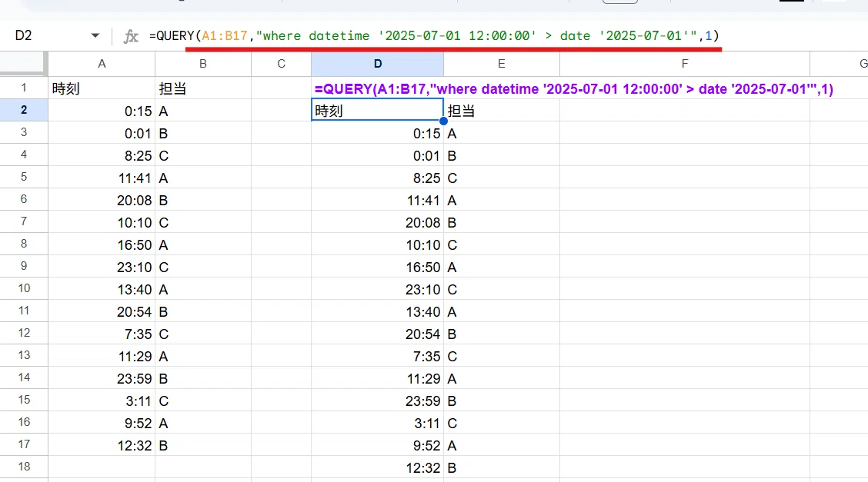This screenshot has width=868, height=482.
Task: Click cell D3 showing 0:15
Action: [378, 133]
